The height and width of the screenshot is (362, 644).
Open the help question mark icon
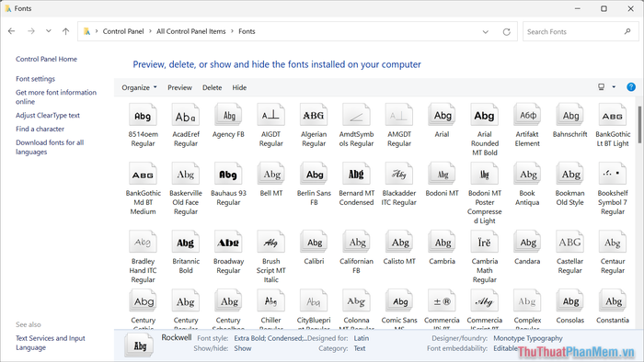[x=631, y=87]
